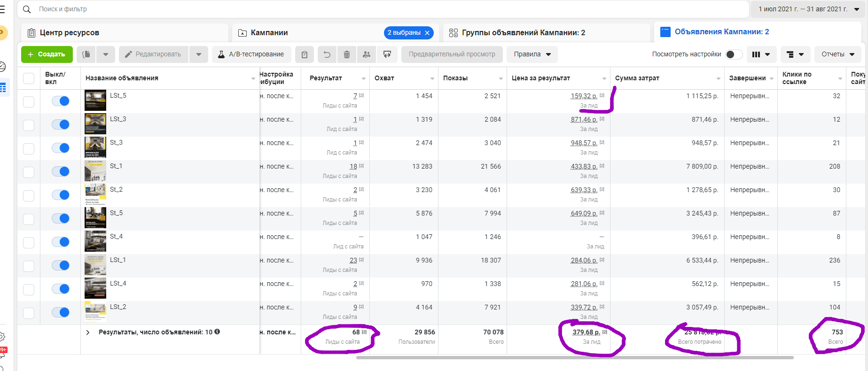The height and width of the screenshot is (371, 868).
Task: Switch to 'Центр ресурсов' tab
Action: point(125,33)
